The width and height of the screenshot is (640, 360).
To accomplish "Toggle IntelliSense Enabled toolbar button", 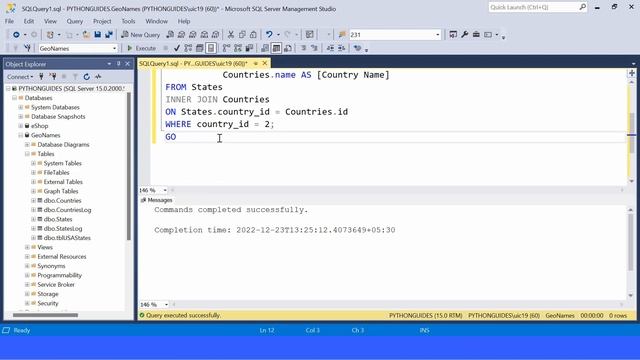I will pos(211,48).
